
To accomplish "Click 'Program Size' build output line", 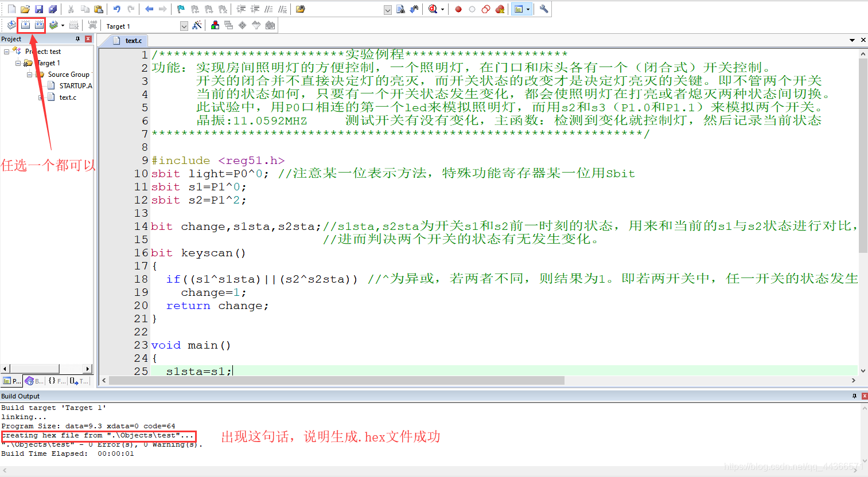I will (x=88, y=426).
